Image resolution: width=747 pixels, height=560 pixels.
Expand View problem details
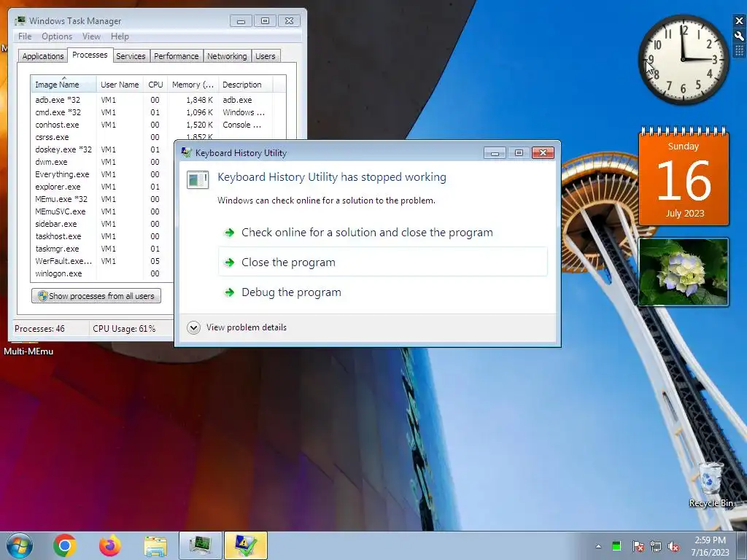coord(237,327)
